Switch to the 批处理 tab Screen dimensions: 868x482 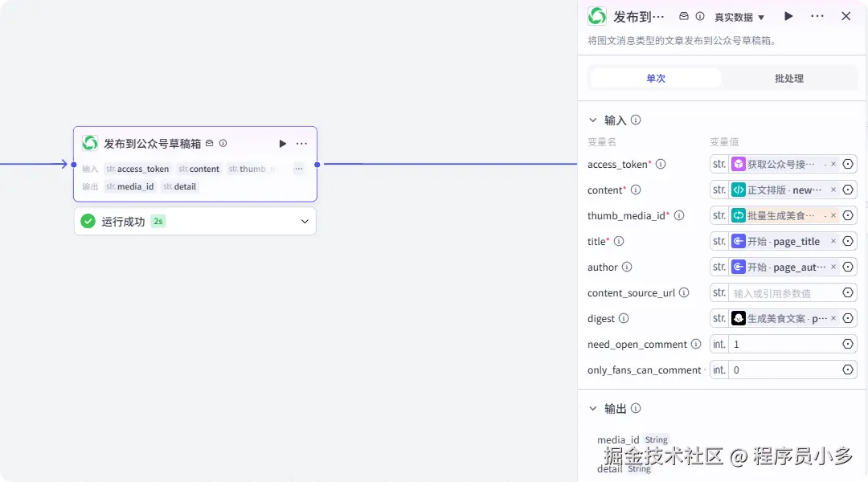click(788, 78)
